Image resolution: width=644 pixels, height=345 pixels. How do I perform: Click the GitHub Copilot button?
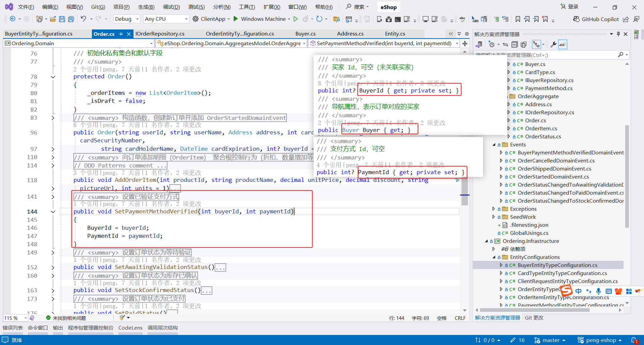596,19
